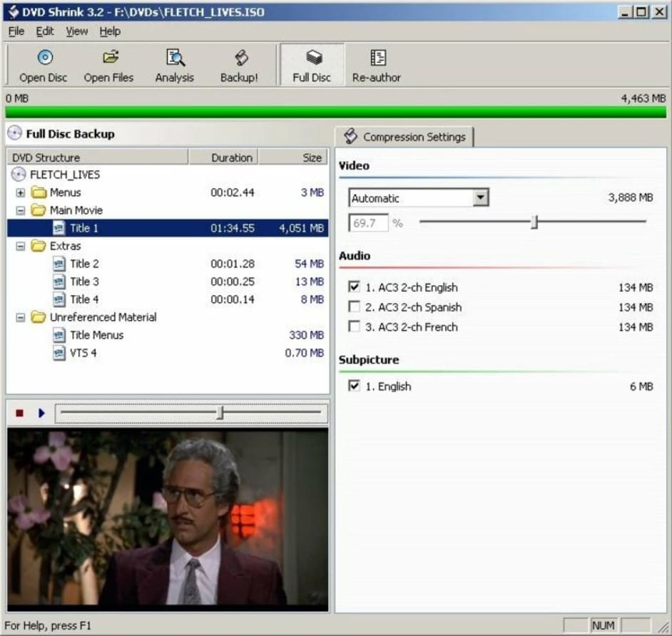Enable AC3 2-ch Spanish audio stream
Screen dimensions: 672x636
[x=354, y=307]
